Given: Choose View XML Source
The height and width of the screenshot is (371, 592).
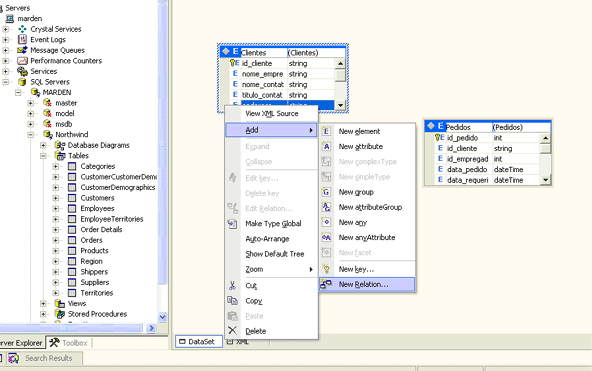Looking at the screenshot, I should (x=271, y=114).
